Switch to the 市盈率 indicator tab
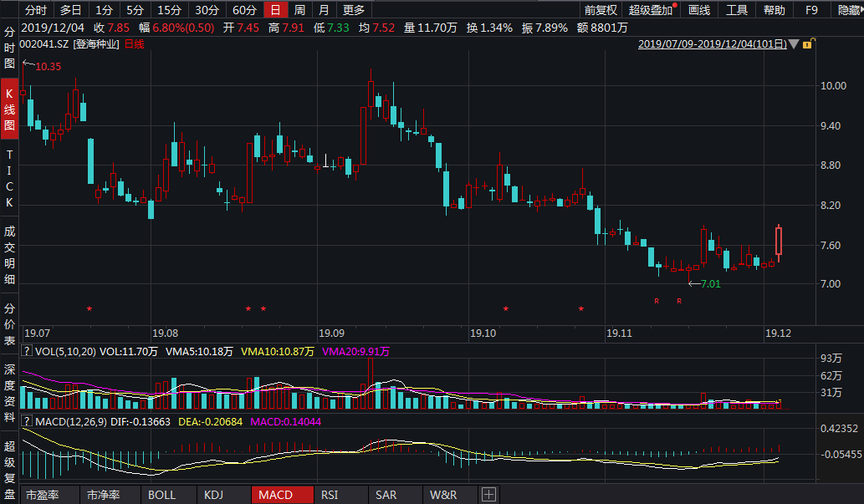The width and height of the screenshot is (864, 504). (49, 495)
